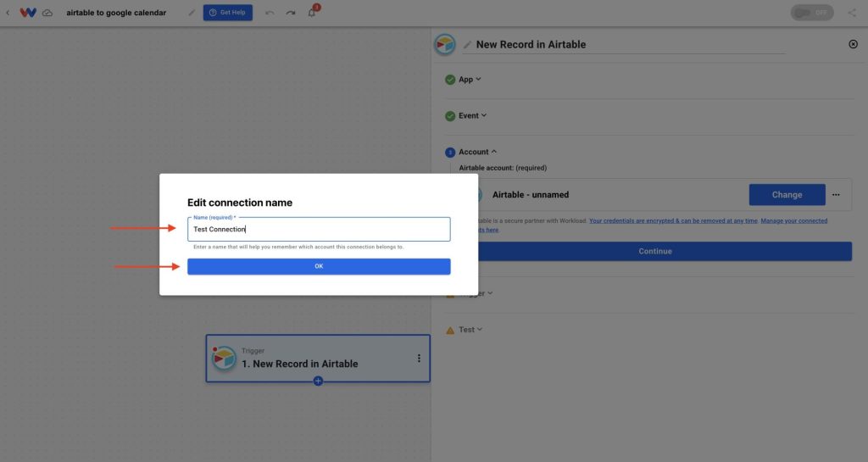Click the connection Name input field
Image resolution: width=868 pixels, height=462 pixels.
[x=319, y=229]
